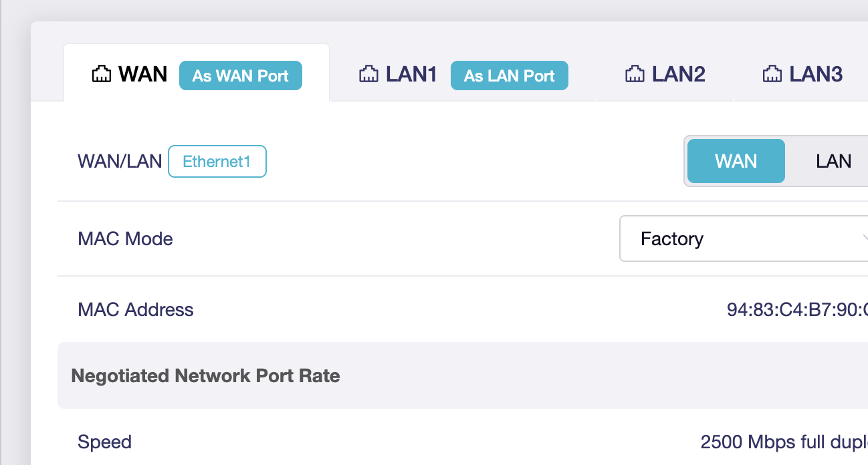Switch the port mode to LAN
Screen dimensions: 868x465
(833, 161)
